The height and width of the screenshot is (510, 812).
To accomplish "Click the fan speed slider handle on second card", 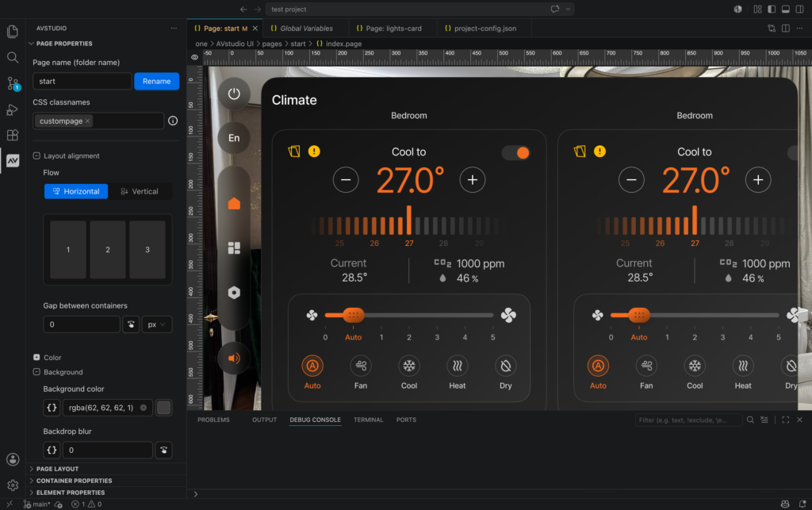I will [639, 315].
